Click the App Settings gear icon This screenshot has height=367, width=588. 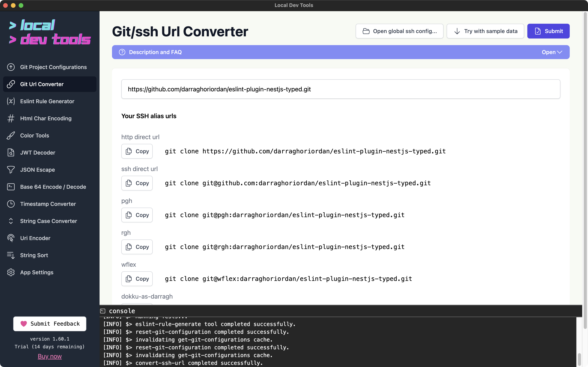11,272
